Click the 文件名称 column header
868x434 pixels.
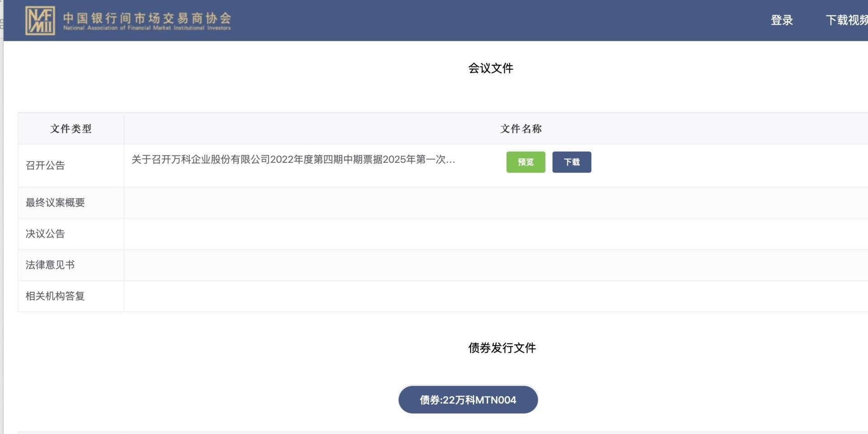click(x=521, y=129)
